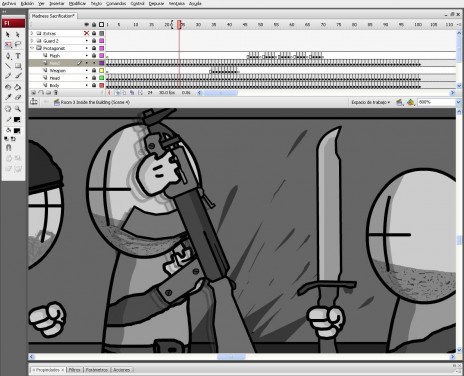Open the stroke color swatch
The image size is (464, 376).
tap(17, 120)
